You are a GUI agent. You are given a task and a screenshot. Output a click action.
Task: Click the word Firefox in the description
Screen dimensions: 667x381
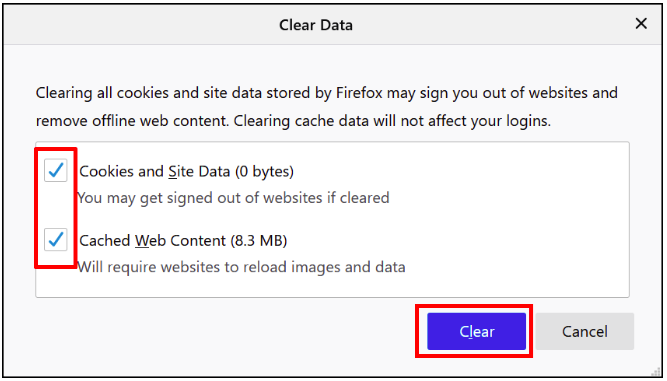click(359, 93)
